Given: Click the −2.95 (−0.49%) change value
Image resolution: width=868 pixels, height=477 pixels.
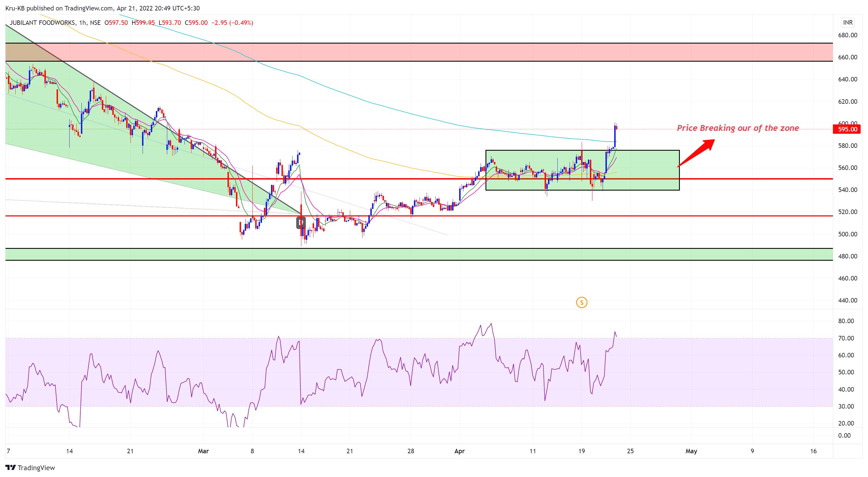Looking at the screenshot, I should [232, 23].
